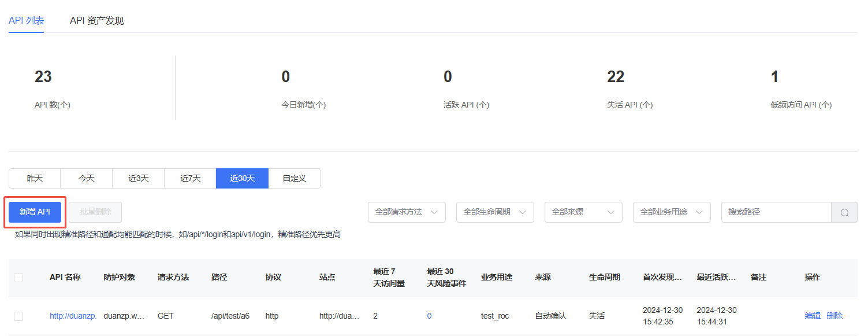
Task: Select the 昨天 time range option
Action: (35, 178)
